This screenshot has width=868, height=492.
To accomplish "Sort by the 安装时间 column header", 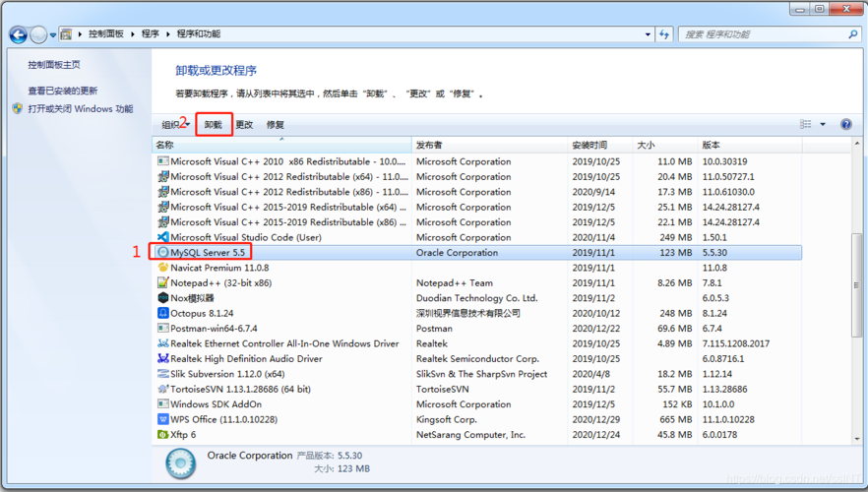I will 600,145.
